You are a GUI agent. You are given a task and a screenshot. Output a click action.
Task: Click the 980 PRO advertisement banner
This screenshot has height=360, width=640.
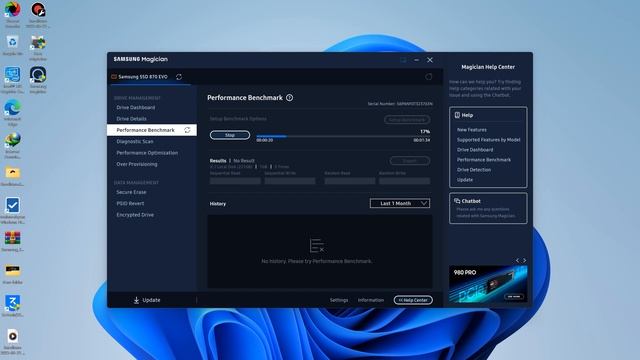[488, 284]
